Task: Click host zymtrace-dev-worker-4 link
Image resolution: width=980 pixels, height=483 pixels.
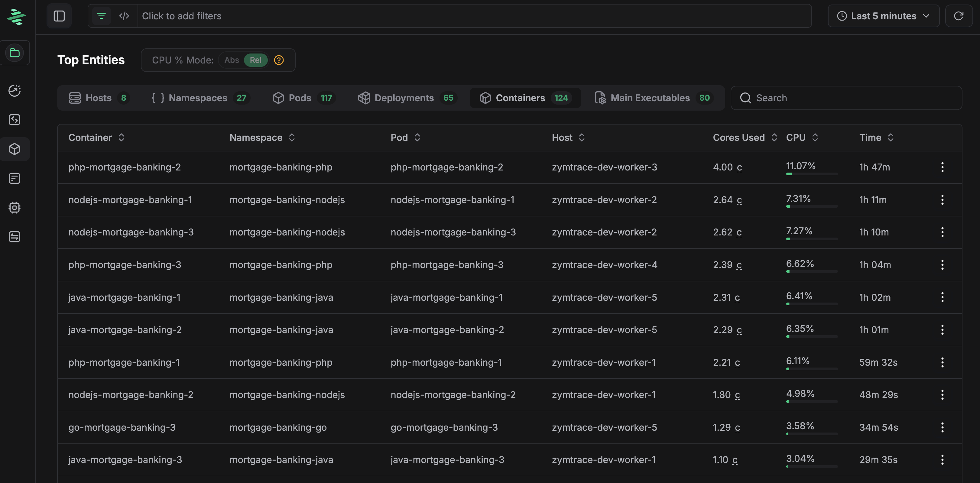Action: [604, 265]
